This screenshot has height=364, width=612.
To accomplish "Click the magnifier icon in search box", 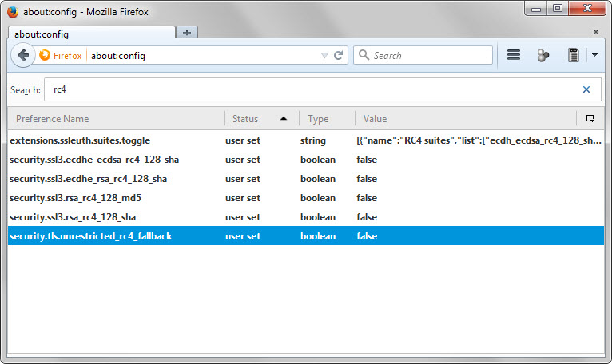I will (x=364, y=55).
